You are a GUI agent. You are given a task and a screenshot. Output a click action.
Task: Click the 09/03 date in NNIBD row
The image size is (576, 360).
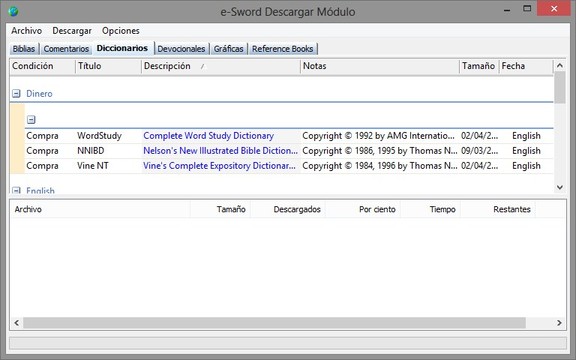(480, 151)
